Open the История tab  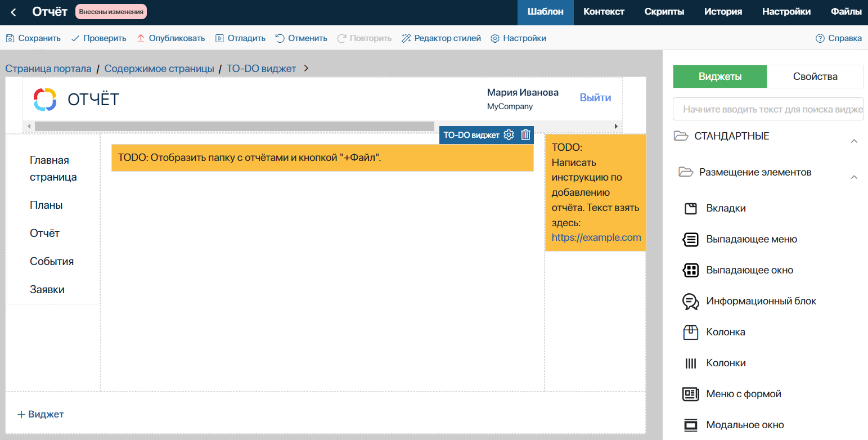pos(723,12)
